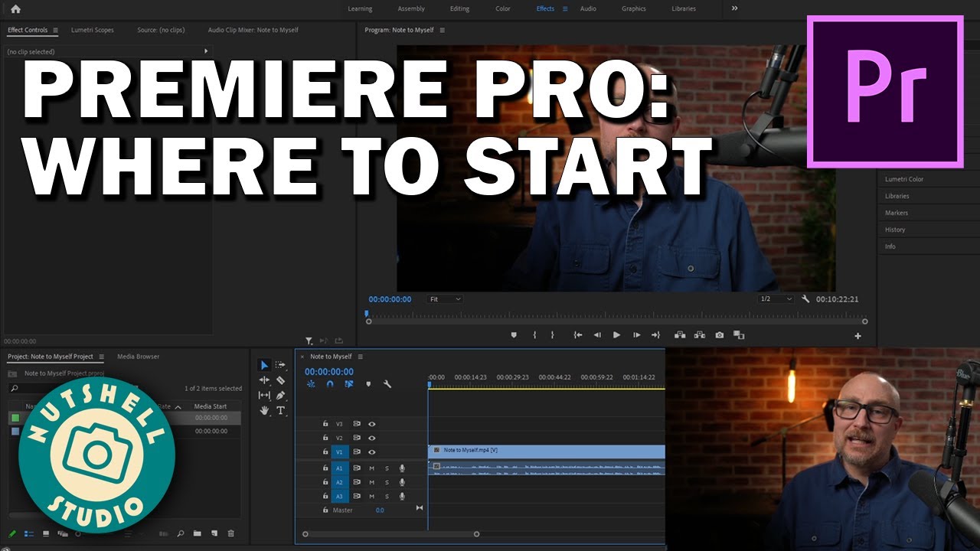This screenshot has height=551, width=980.
Task: Toggle Snap magnet in timeline
Action: pyautogui.click(x=330, y=384)
